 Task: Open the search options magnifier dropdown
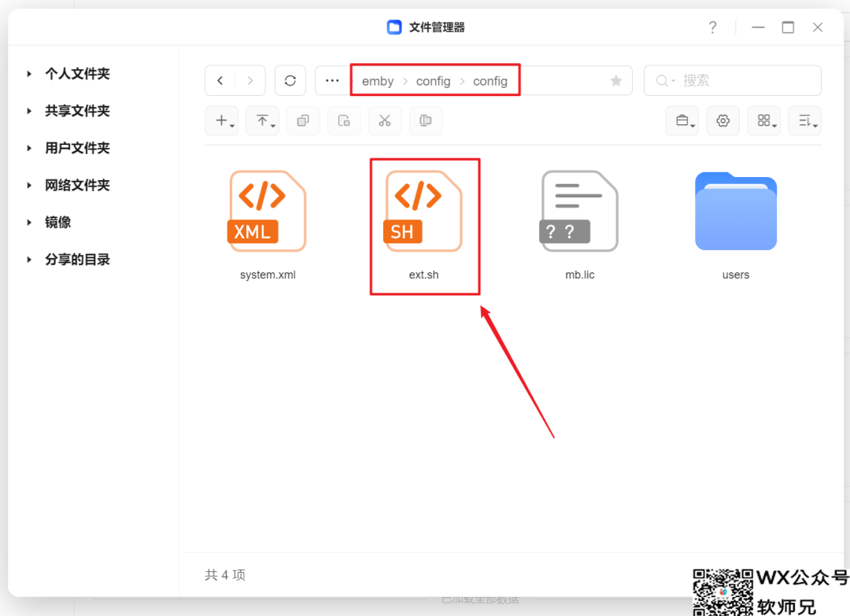tap(665, 81)
